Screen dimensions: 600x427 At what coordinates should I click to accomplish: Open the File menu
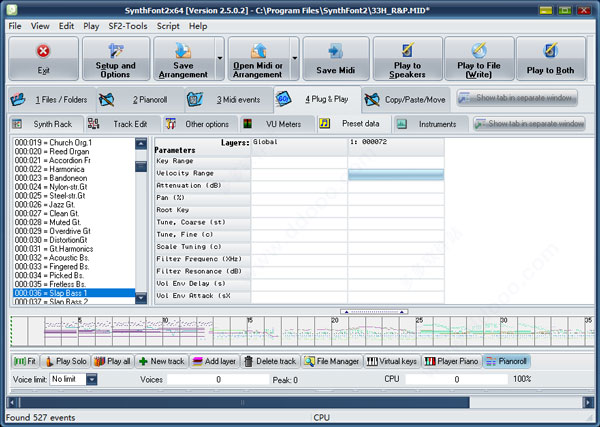pos(15,26)
